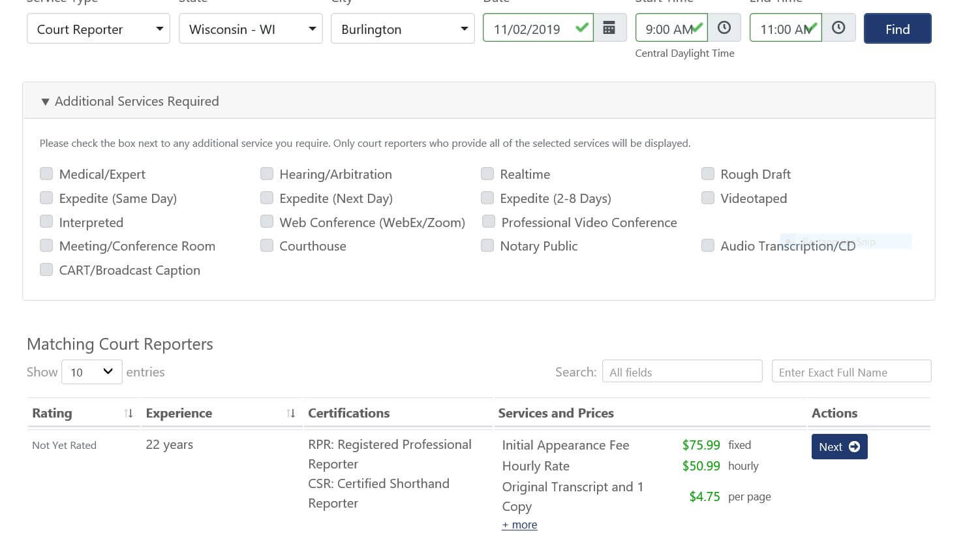Open the Burlington city dropdown
The image size is (980, 535).
(x=403, y=29)
